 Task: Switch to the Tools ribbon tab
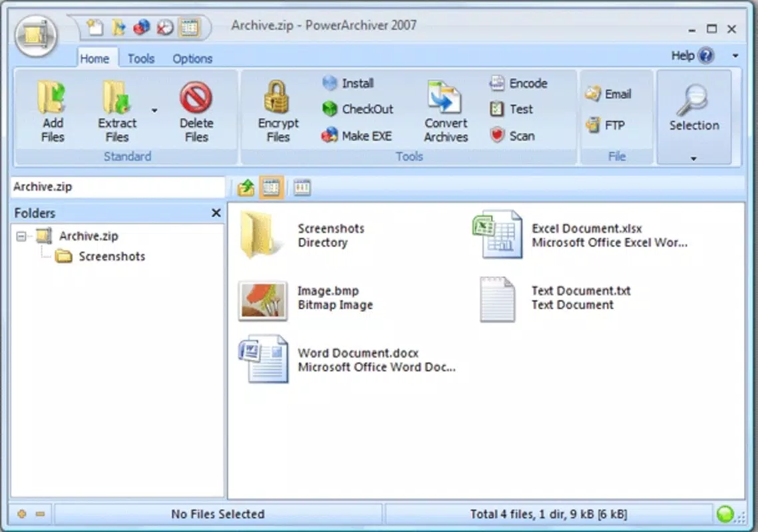pyautogui.click(x=140, y=59)
